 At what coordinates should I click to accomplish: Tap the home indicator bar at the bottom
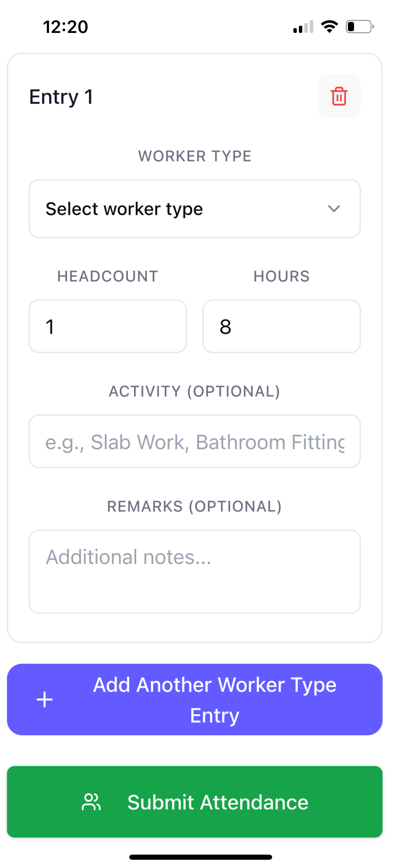coord(200,857)
